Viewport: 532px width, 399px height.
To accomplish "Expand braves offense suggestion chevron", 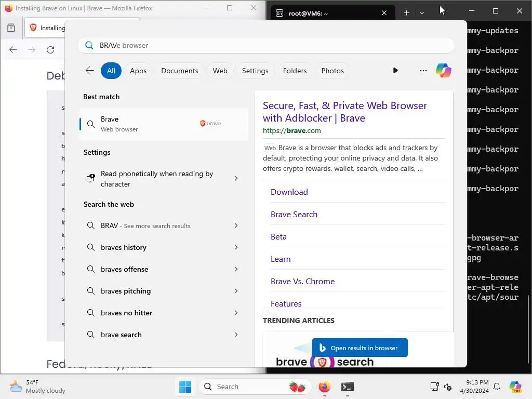I will [236, 269].
